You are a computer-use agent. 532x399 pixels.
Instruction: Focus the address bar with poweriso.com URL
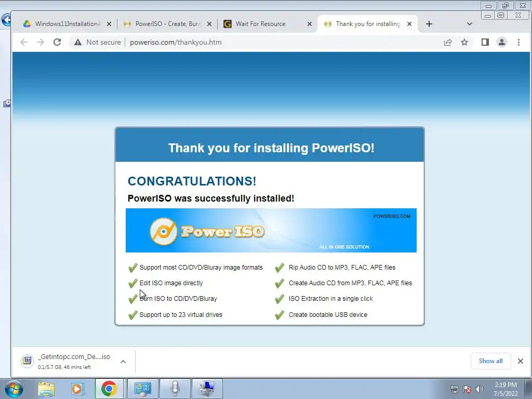click(x=176, y=42)
